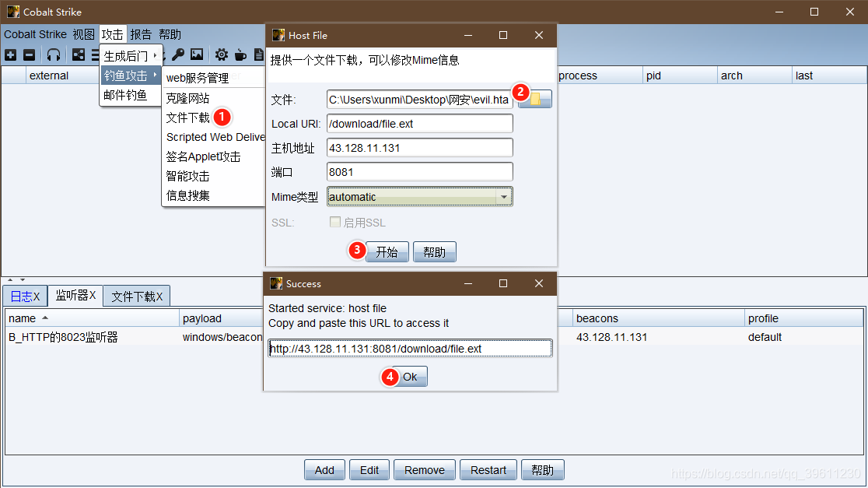Click 帮助 button in Host File dialog
868x488 pixels.
[x=435, y=252]
